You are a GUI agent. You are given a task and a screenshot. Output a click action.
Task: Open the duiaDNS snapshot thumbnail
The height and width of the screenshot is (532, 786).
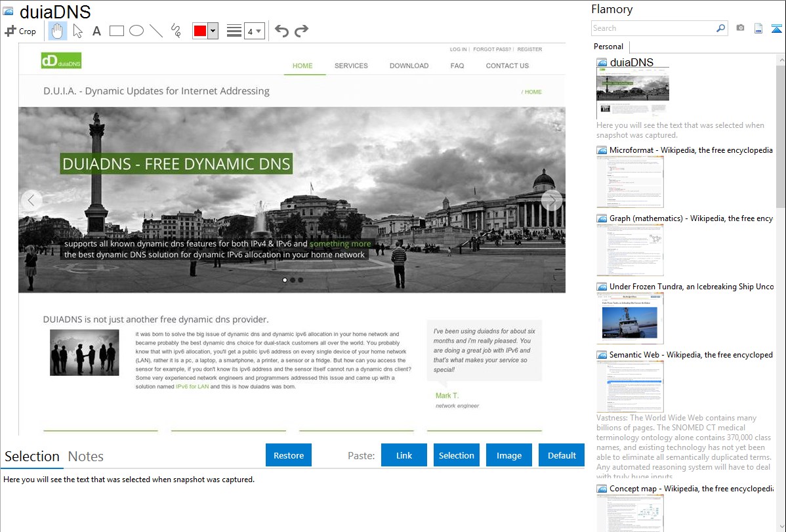point(632,92)
